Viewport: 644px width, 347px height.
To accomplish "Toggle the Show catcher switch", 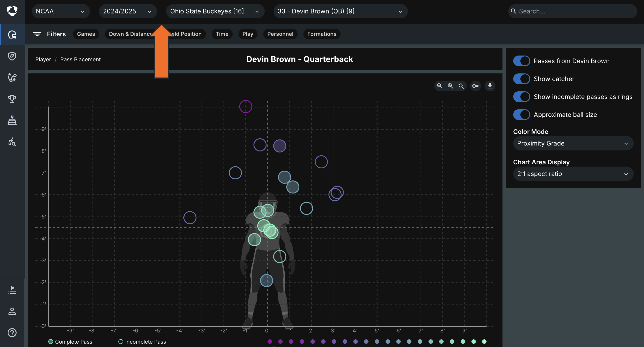I will click(x=522, y=79).
